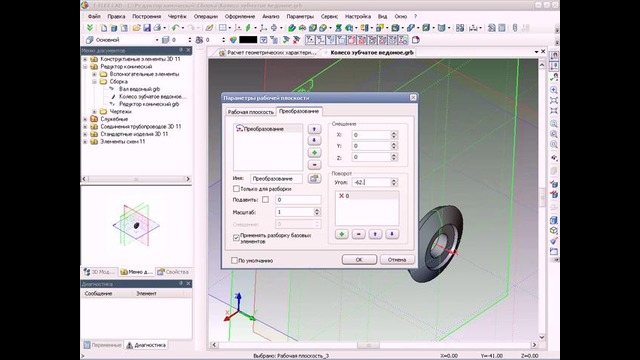Open the Файл menu
This screenshot has width=640, height=360.
tap(94, 16)
